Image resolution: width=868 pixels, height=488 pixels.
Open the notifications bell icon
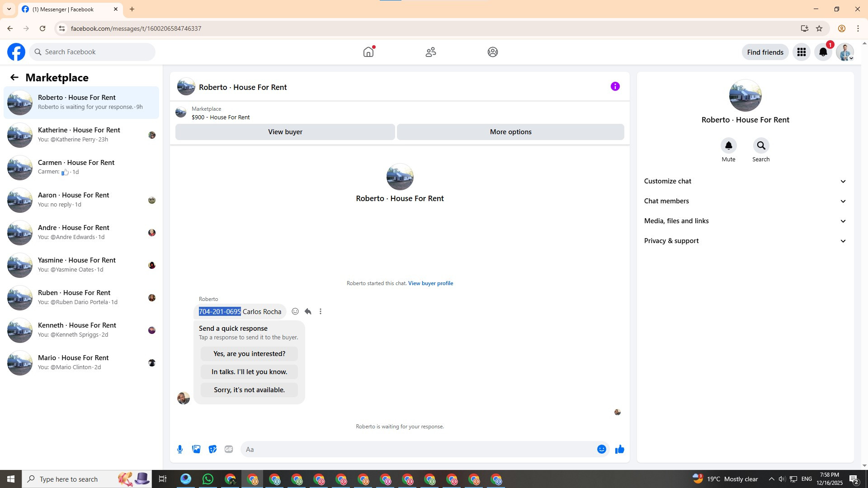click(x=823, y=52)
